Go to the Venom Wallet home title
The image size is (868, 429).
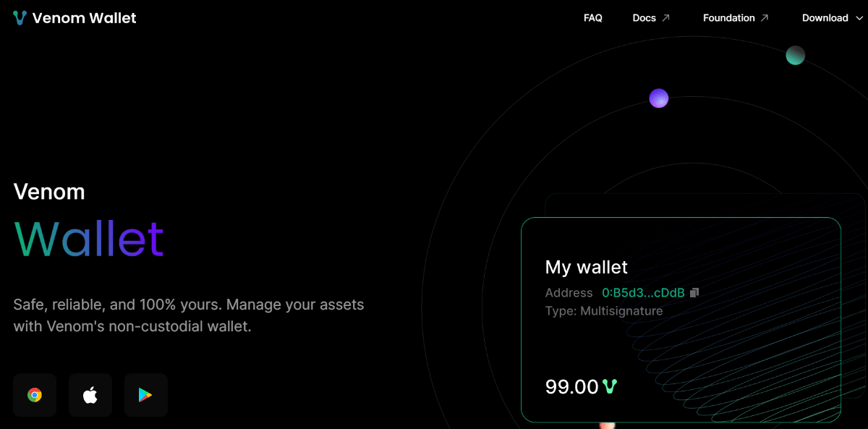(x=84, y=18)
